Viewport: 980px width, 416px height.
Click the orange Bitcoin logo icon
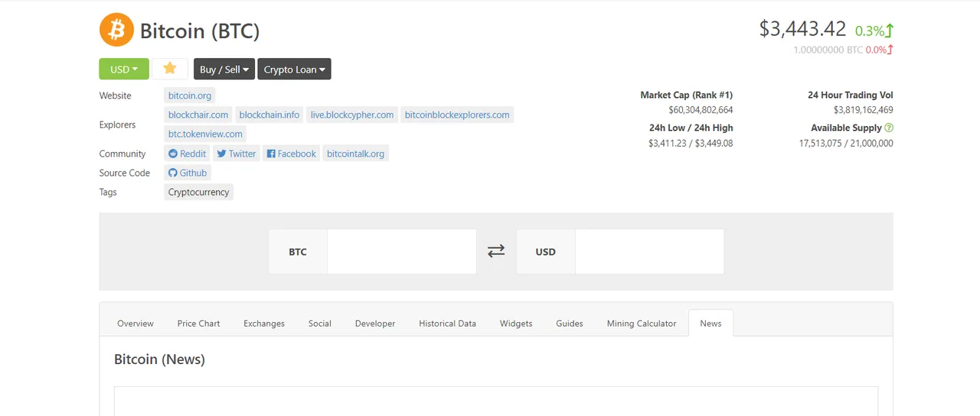[116, 30]
